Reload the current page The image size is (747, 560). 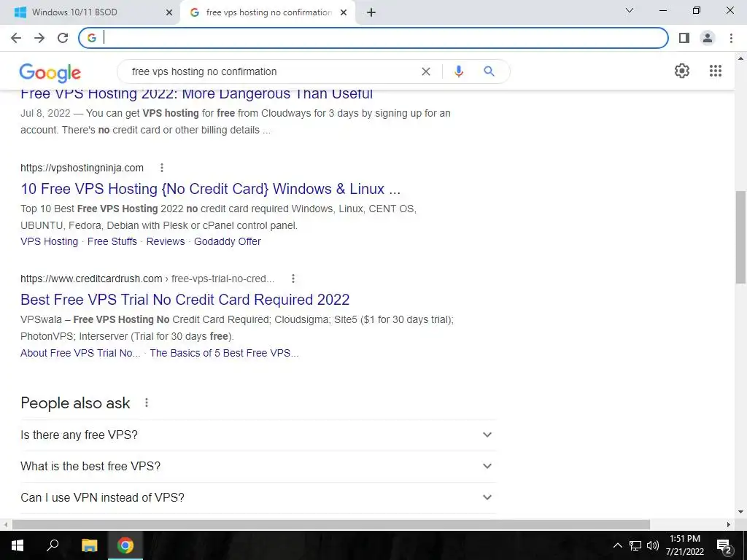(63, 38)
